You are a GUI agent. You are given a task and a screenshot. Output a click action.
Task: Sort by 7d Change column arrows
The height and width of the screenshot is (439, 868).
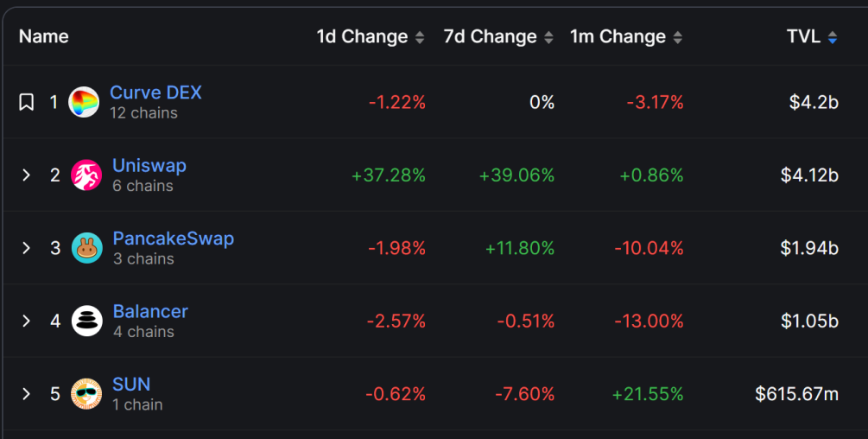(x=548, y=37)
